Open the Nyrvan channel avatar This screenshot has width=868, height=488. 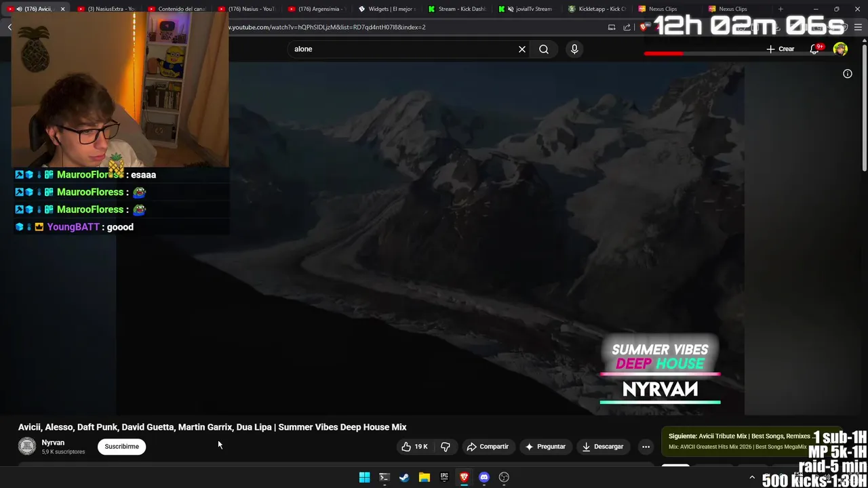click(x=27, y=446)
